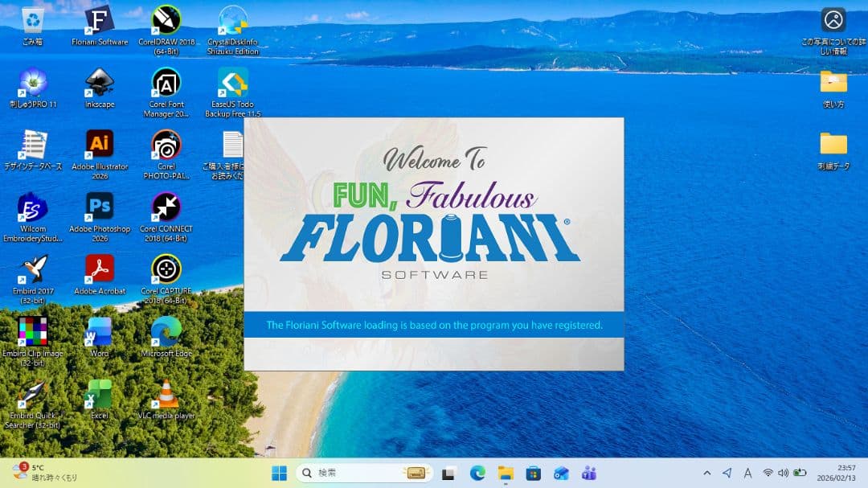Open the weather widget showing 5°C
Viewport: 868px width, 488px height.
pyautogui.click(x=44, y=472)
